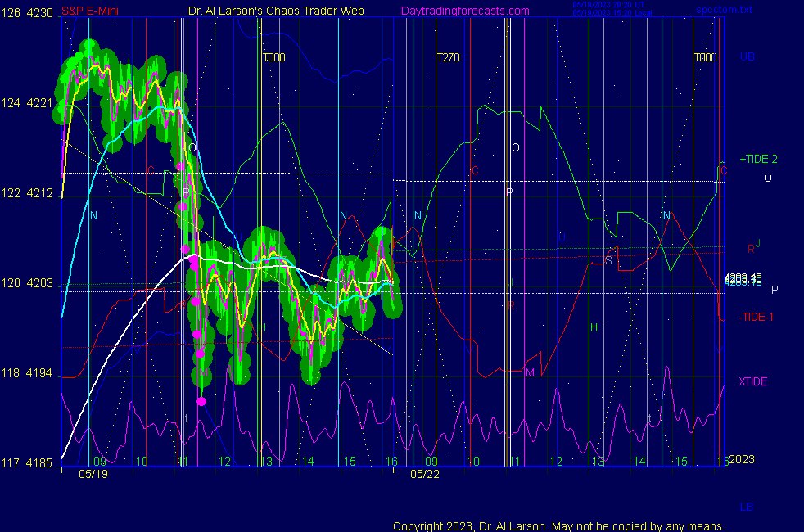Open the Daytradingforecasts.com link text
This screenshot has height=532, width=804.
(x=465, y=11)
